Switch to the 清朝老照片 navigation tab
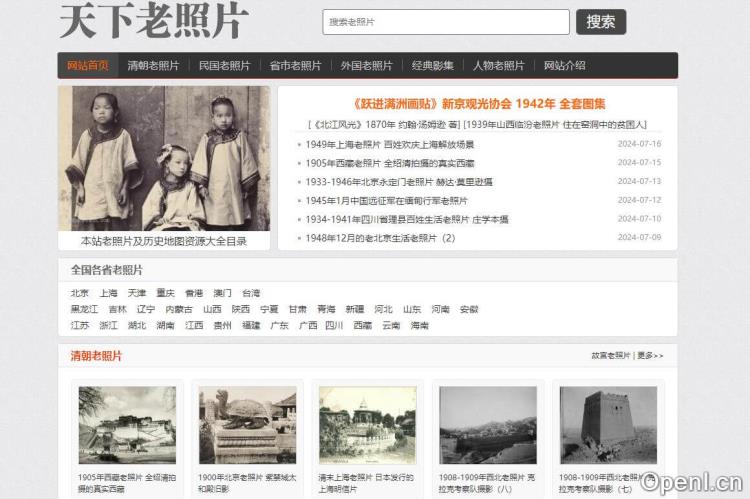 (x=153, y=66)
